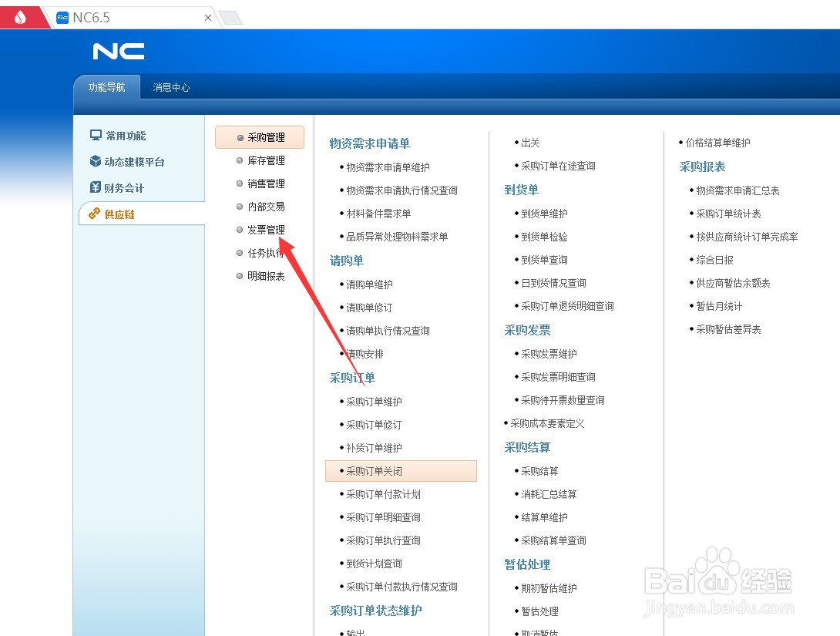Open the 消息中心 tab

coord(171,87)
